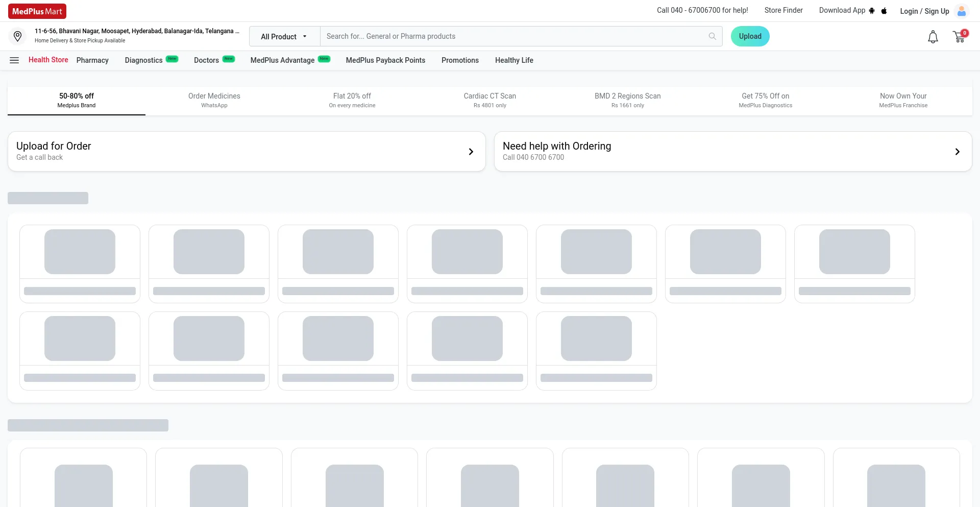Open the notifications bell
The image size is (980, 507).
click(x=933, y=37)
